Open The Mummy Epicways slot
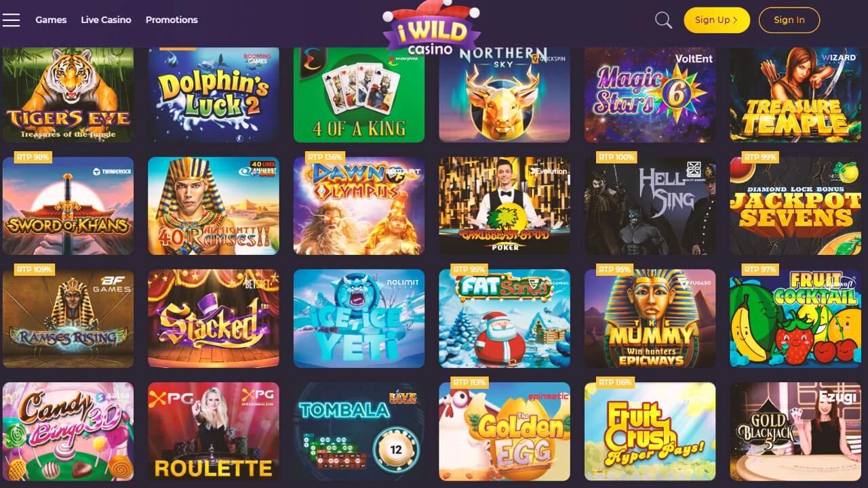This screenshot has width=868, height=488. (650, 319)
